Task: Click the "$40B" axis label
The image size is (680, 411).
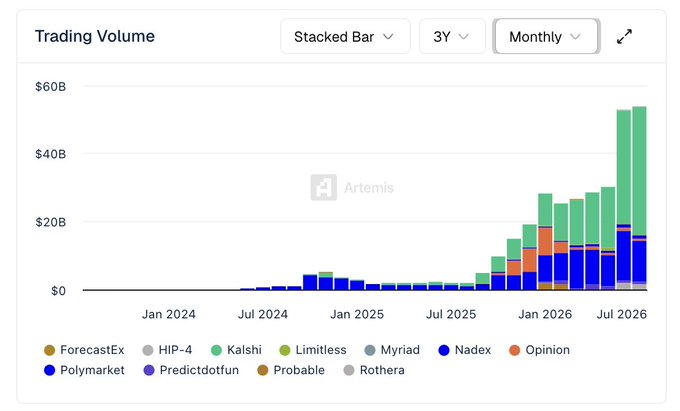Action: tap(50, 154)
